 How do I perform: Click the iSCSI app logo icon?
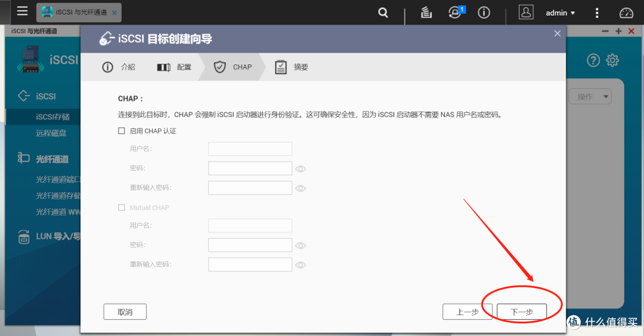point(31,59)
